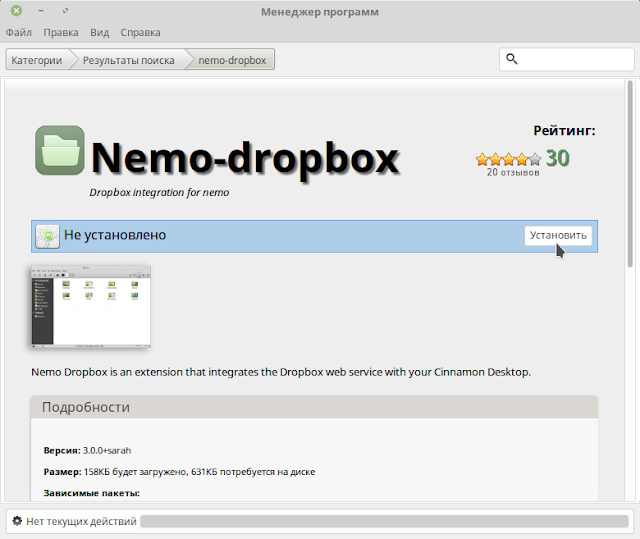
Task: Close the Менеджер программ window
Action: click(x=16, y=11)
